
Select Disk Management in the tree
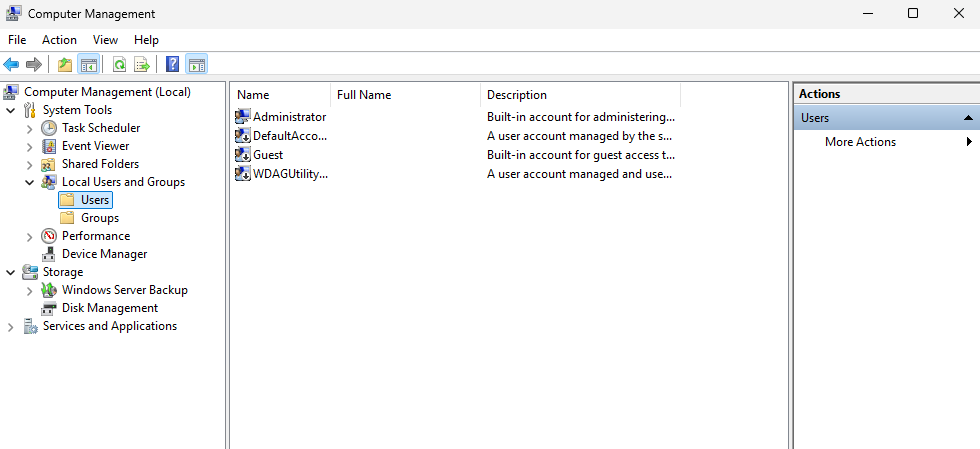(109, 308)
